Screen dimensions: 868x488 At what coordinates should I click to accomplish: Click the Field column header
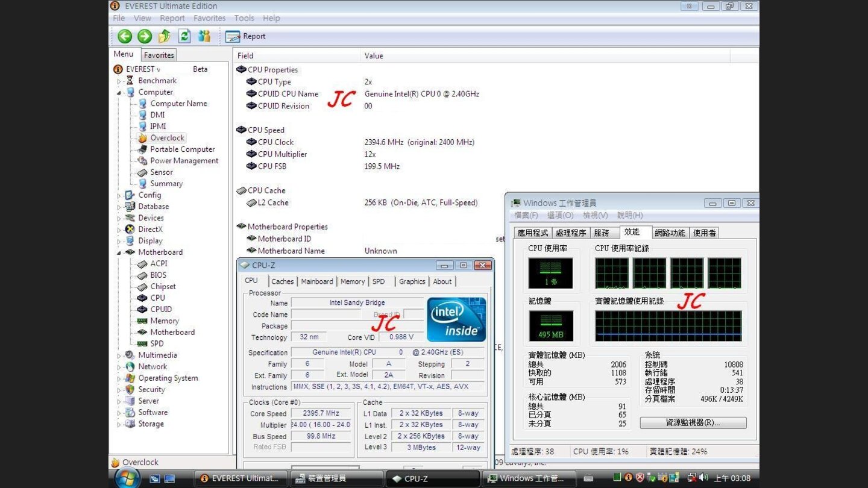[297, 55]
